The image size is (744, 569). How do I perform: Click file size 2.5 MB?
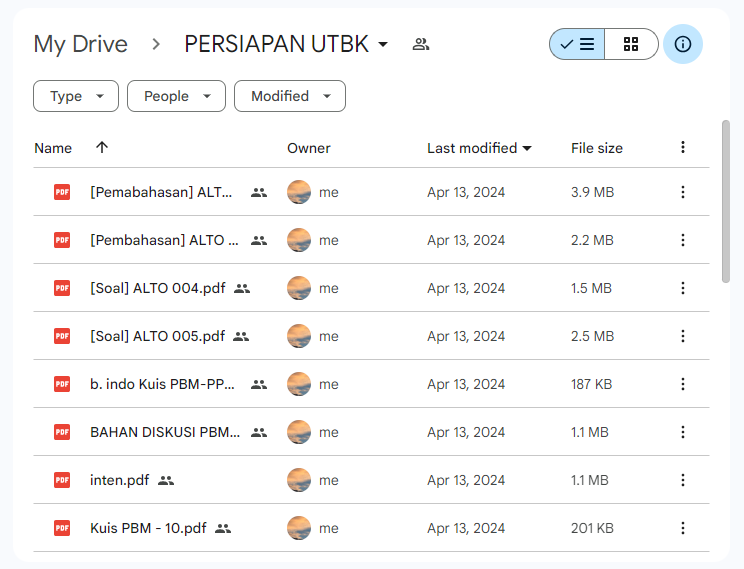[593, 336]
